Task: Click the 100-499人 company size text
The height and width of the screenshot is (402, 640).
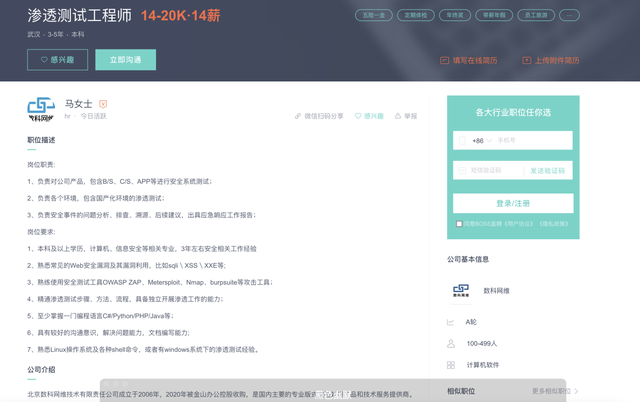Action: click(x=482, y=344)
